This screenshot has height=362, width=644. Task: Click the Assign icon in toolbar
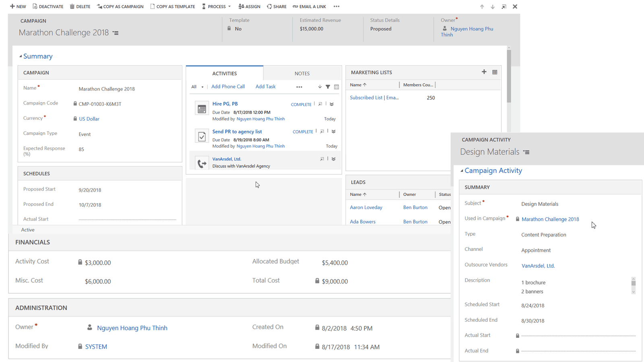(241, 6)
